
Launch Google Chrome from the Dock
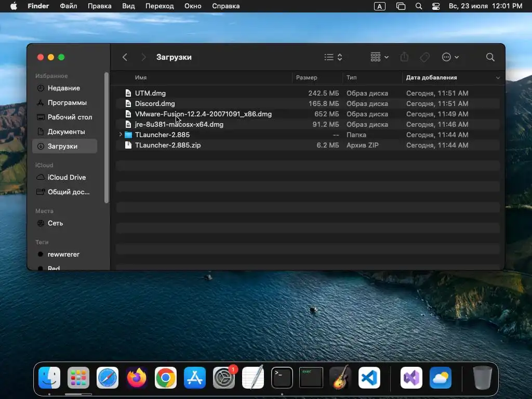click(x=166, y=377)
